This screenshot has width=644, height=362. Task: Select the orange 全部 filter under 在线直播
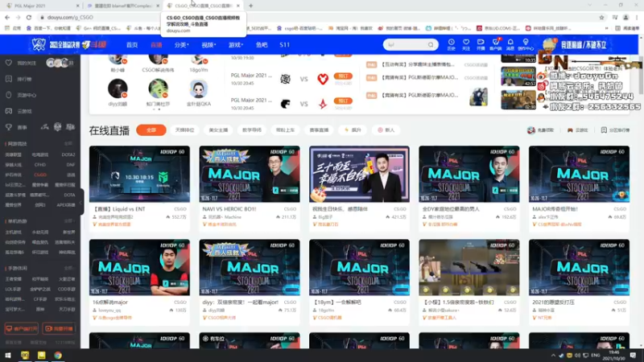coord(151,130)
